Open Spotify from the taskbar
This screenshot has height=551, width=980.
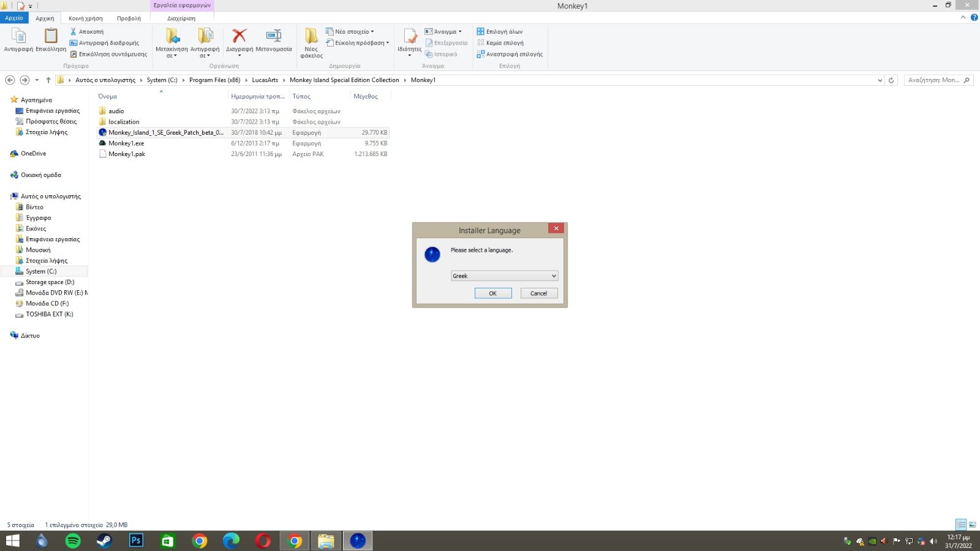73,541
